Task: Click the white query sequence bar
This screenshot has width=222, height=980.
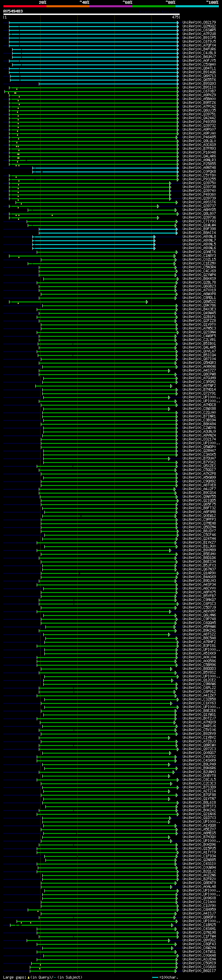Action: 92,14
